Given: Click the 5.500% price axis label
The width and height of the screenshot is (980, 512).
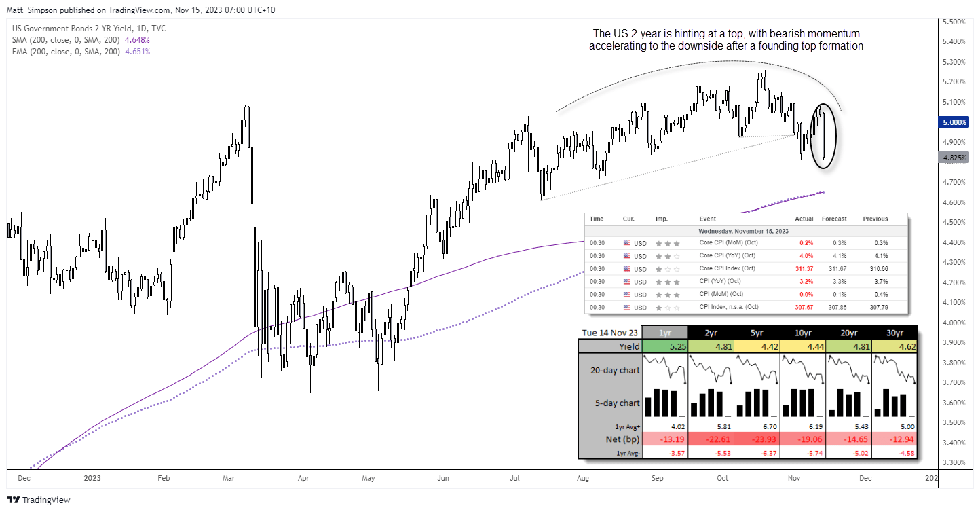Looking at the screenshot, I should point(956,22).
